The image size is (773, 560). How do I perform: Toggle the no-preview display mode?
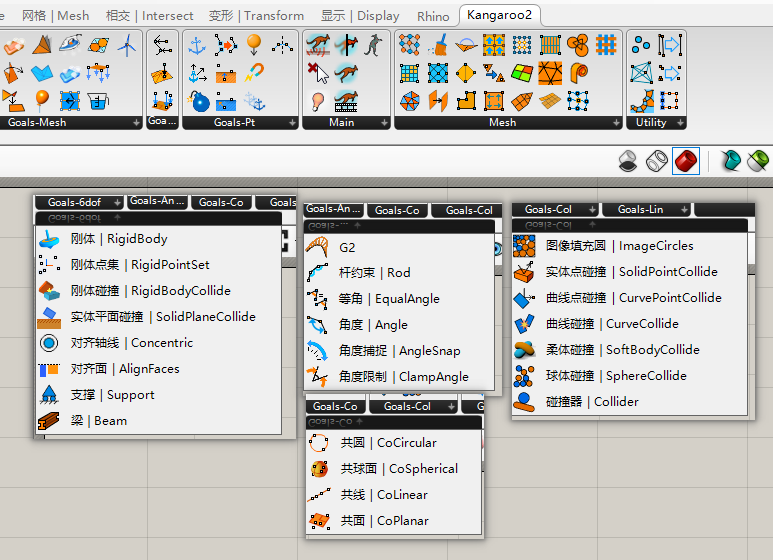(x=628, y=161)
